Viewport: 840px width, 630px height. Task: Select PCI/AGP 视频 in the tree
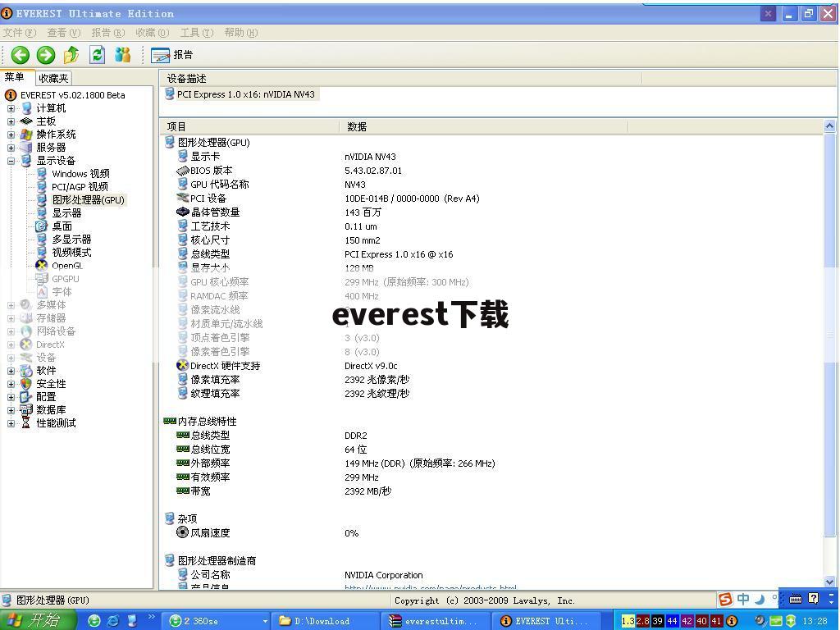click(x=80, y=186)
